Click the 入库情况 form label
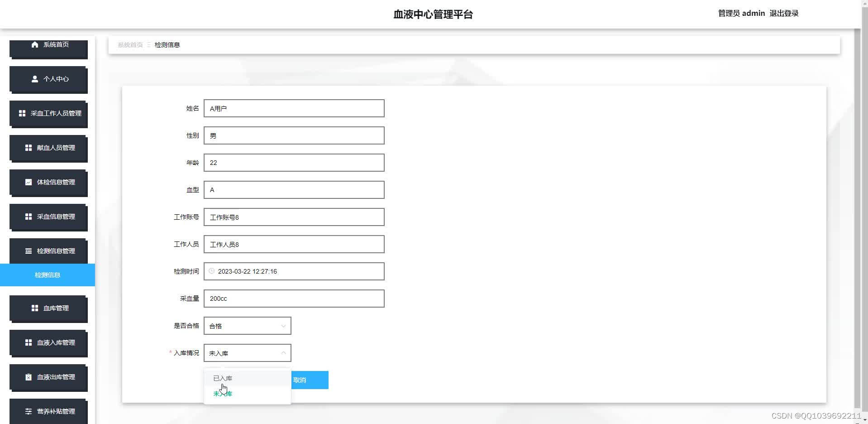 pyautogui.click(x=186, y=353)
